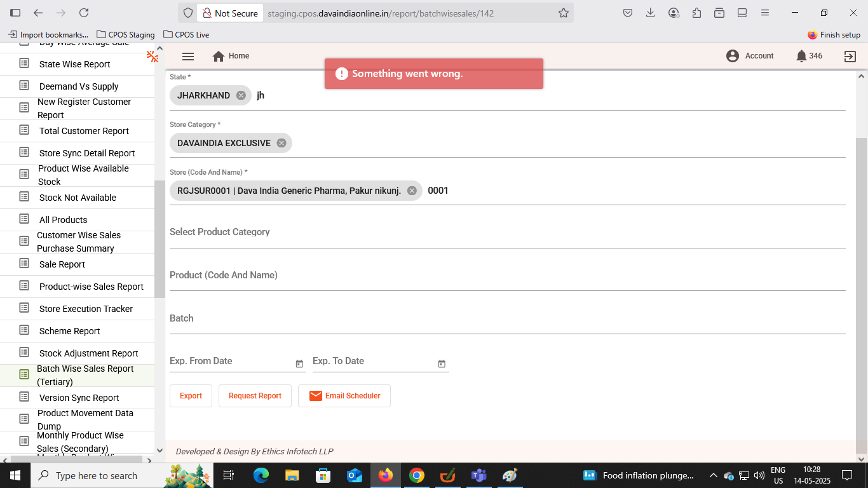Open the Batch selection dropdown
This screenshot has height=488, width=868.
[x=507, y=319]
